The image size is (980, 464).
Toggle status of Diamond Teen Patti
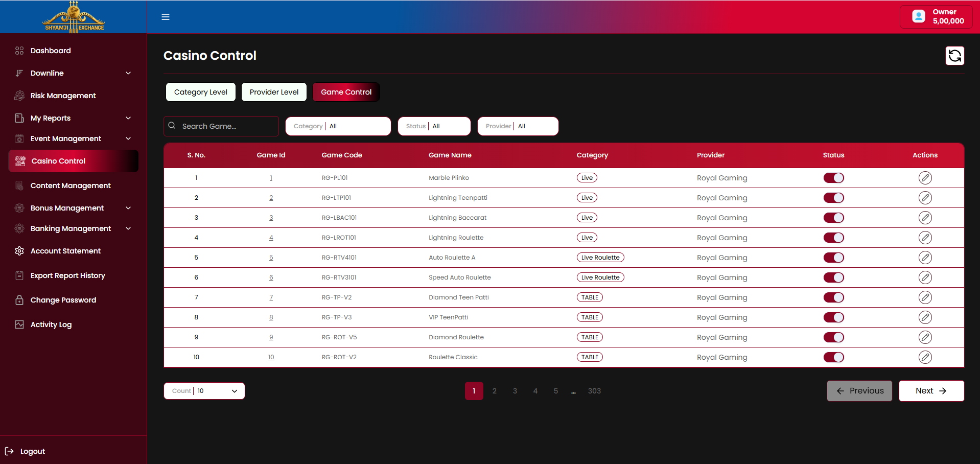coord(833,297)
